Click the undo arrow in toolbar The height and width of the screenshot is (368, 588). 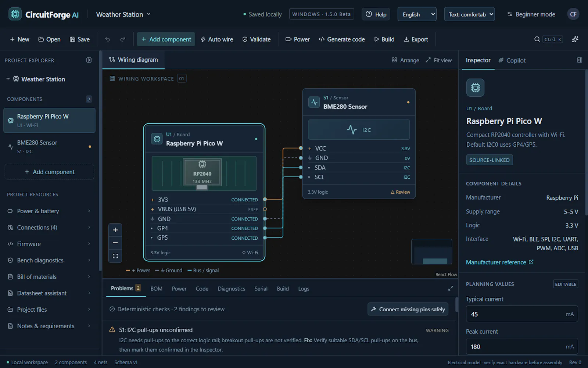coord(107,39)
